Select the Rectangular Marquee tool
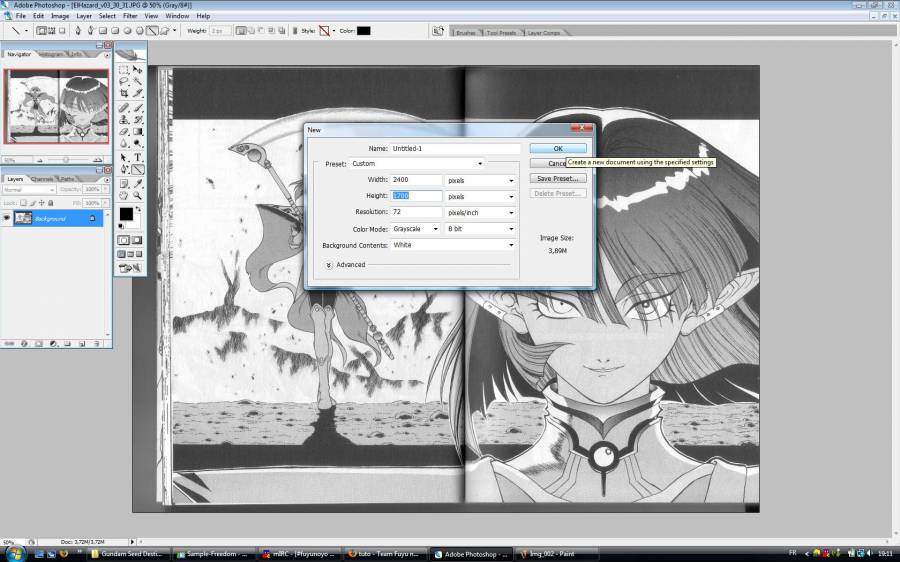This screenshot has width=900, height=562. click(124, 70)
